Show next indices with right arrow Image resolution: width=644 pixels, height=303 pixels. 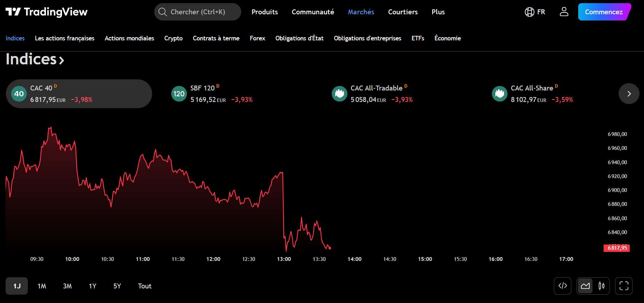[629, 94]
